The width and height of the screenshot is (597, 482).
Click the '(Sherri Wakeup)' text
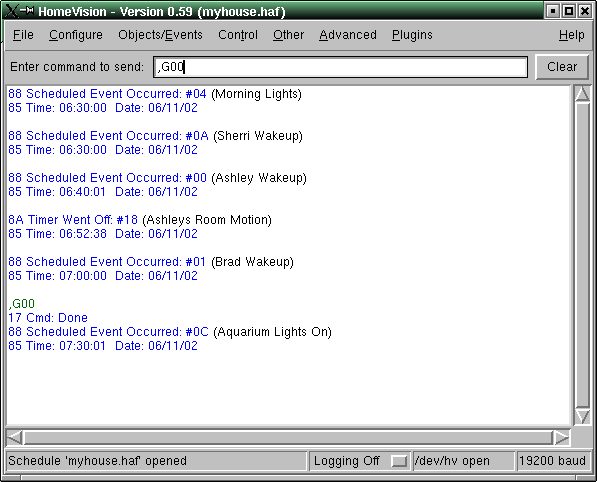[x=258, y=136]
